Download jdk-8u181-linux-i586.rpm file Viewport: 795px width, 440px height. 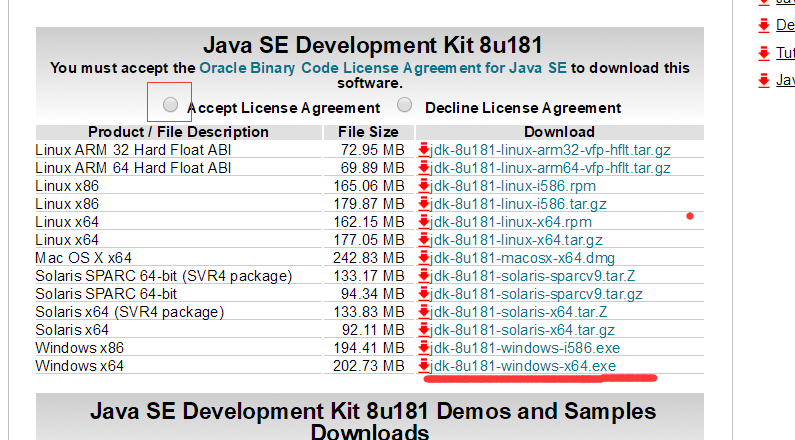click(513, 186)
